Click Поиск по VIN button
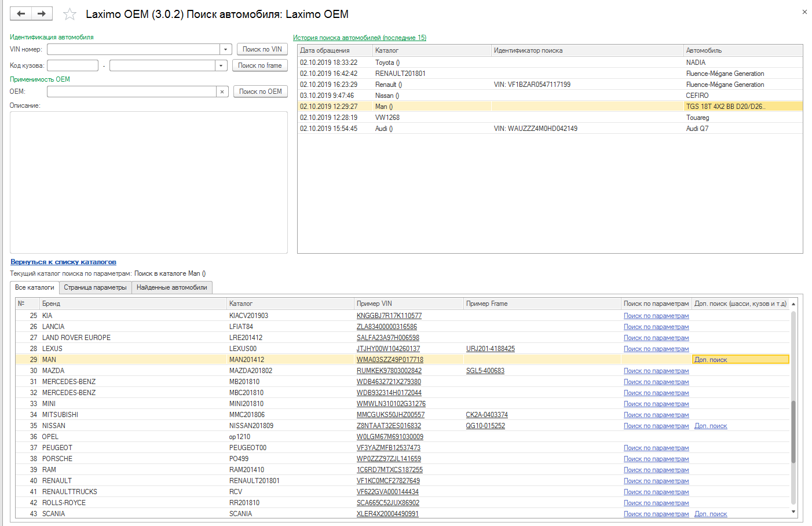812x526 pixels. coord(262,49)
